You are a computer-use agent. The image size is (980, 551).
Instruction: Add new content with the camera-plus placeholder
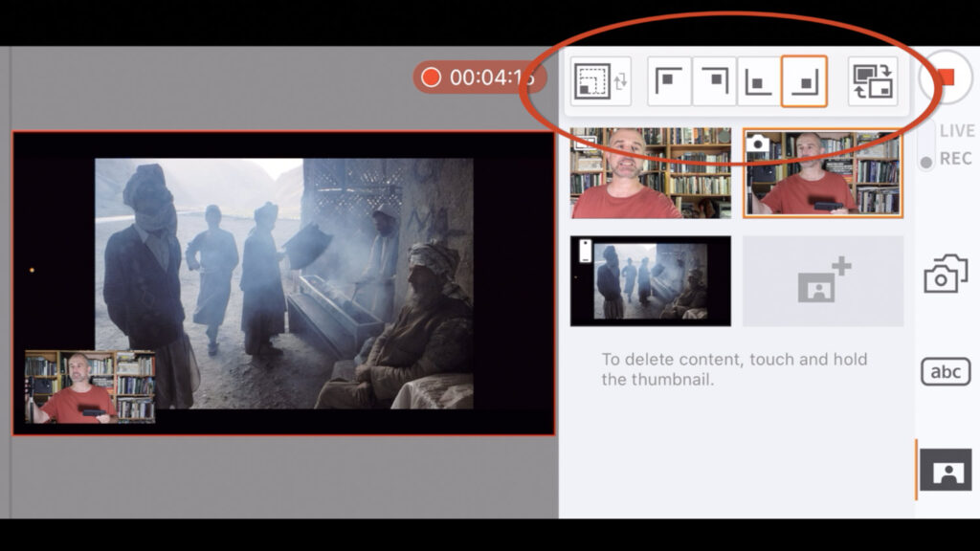tap(822, 280)
